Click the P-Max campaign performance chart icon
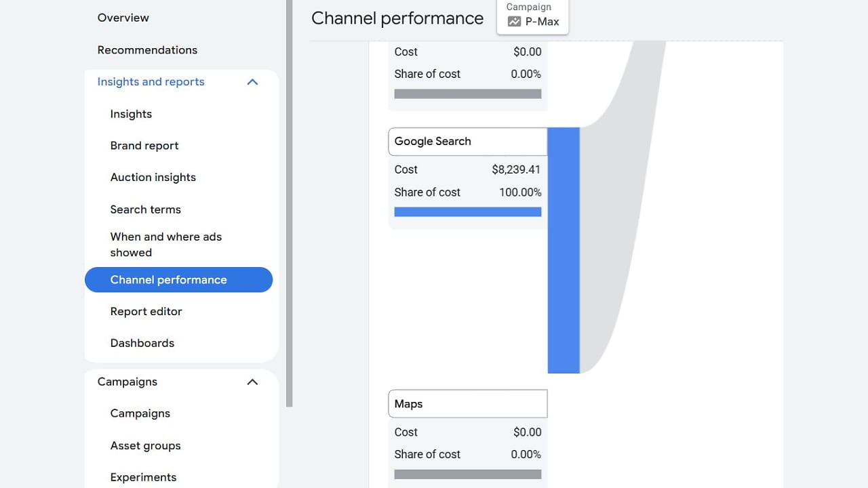This screenshot has height=488, width=868. click(514, 21)
